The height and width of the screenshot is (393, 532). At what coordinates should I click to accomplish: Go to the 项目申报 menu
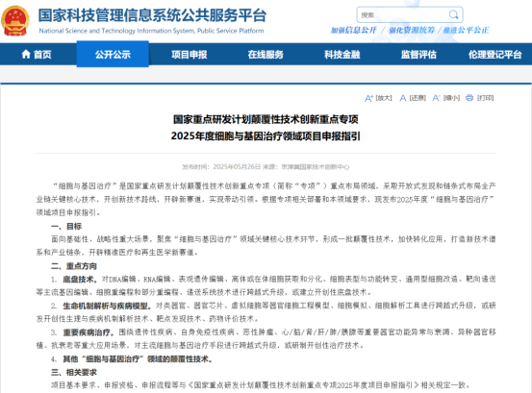pos(189,55)
